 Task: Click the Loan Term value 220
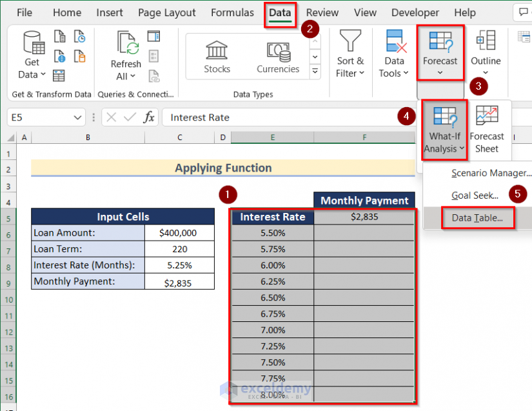(179, 249)
